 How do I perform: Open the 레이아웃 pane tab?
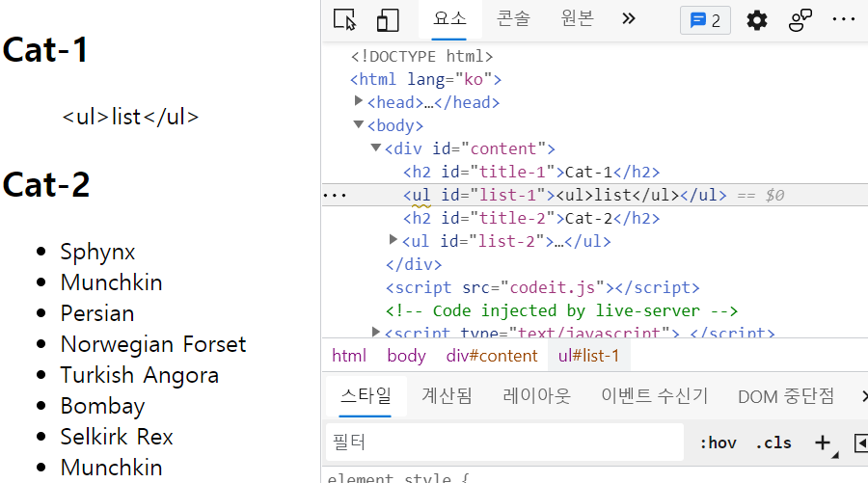point(536,396)
